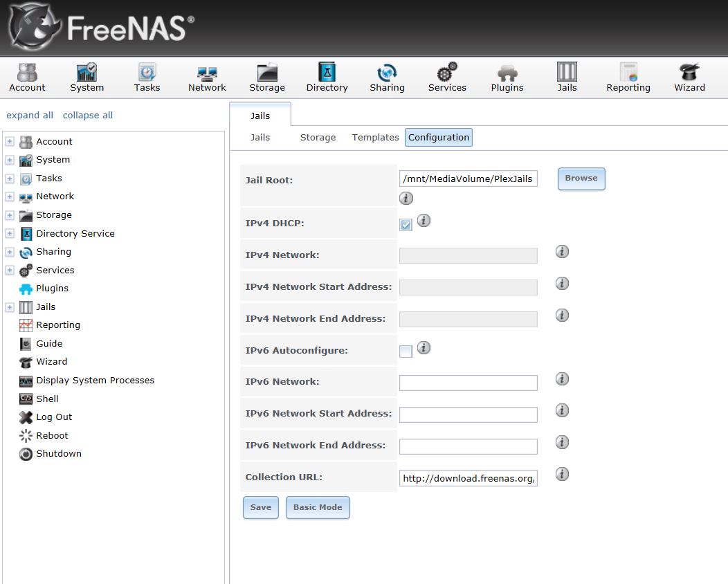This screenshot has width=728, height=584.
Task: Open Display System Processes in sidebar
Action: pos(95,380)
